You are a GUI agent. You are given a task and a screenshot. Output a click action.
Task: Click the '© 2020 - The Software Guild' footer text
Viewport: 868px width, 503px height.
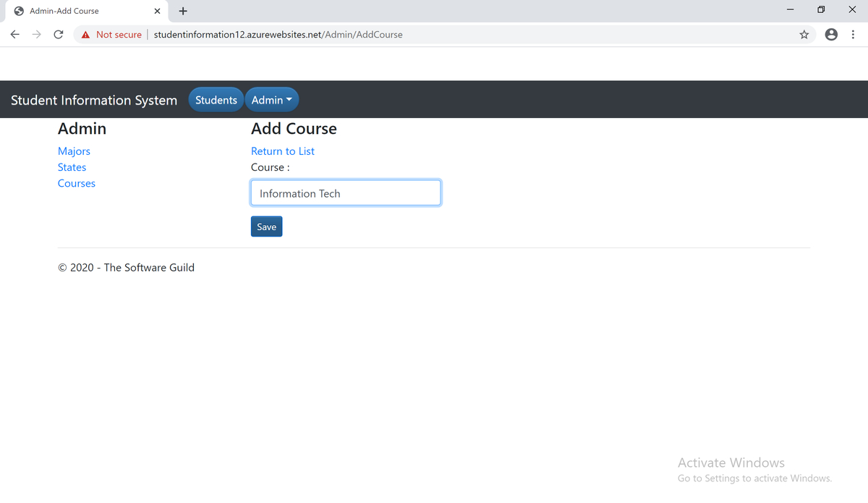point(126,268)
